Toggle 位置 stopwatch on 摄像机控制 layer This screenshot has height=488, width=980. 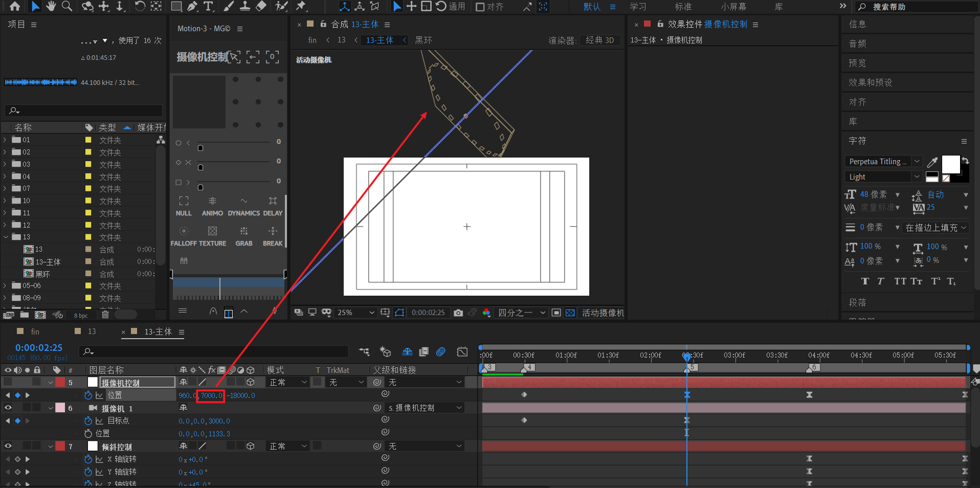pyautogui.click(x=88, y=395)
